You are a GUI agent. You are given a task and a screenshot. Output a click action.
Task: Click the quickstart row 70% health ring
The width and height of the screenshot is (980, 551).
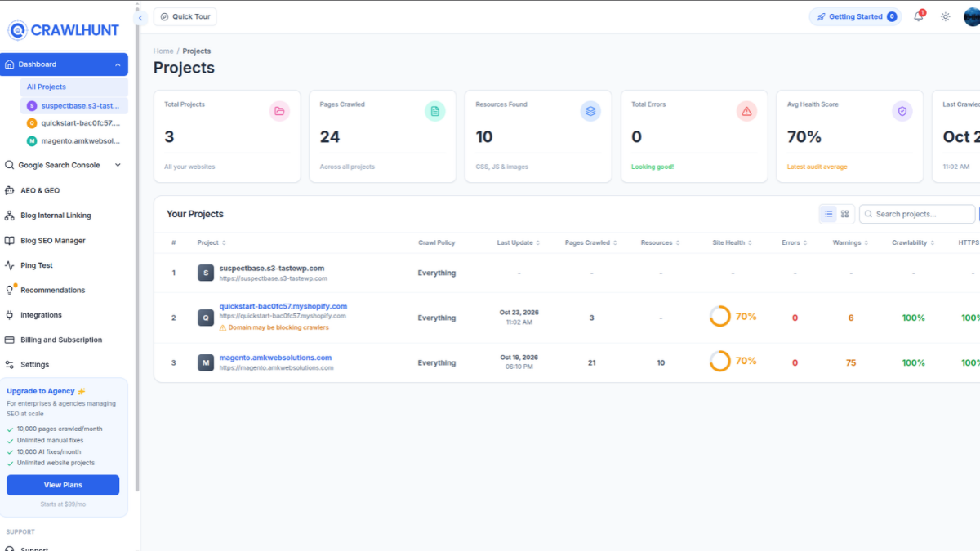[719, 317]
